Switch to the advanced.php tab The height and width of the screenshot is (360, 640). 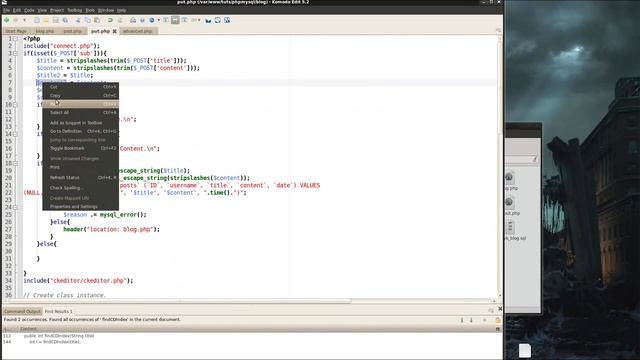tap(138, 31)
